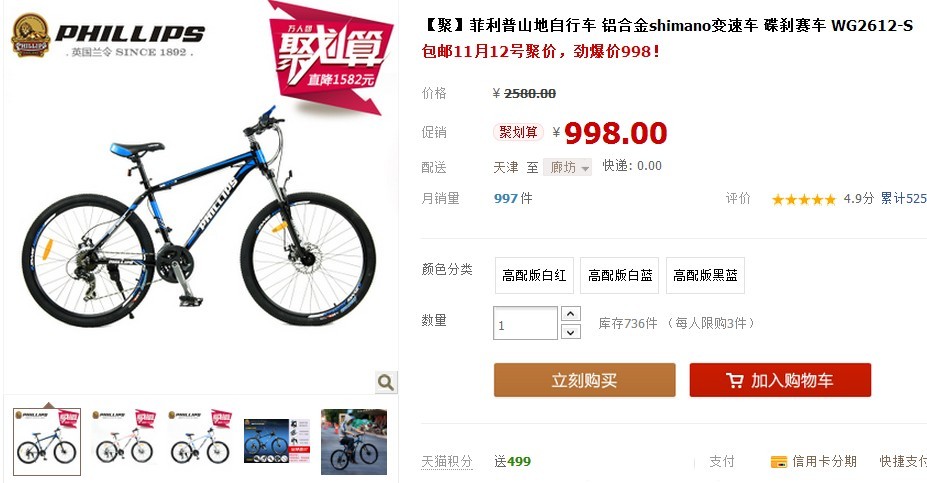Select the 高配版白红 color option
The height and width of the screenshot is (483, 927).
[534, 275]
